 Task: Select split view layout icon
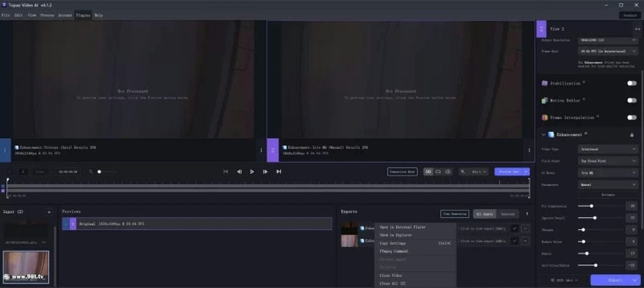pos(448,171)
